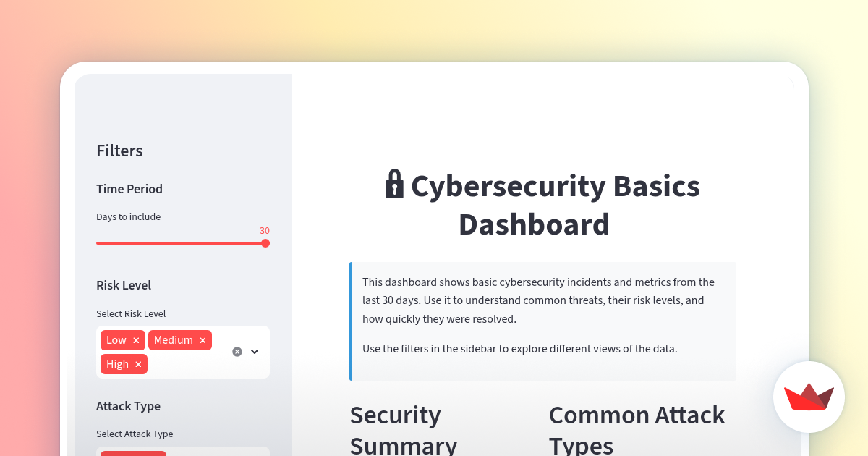This screenshot has width=868, height=456.
Task: Select the "Filters" sidebar heading
Action: coord(119,151)
